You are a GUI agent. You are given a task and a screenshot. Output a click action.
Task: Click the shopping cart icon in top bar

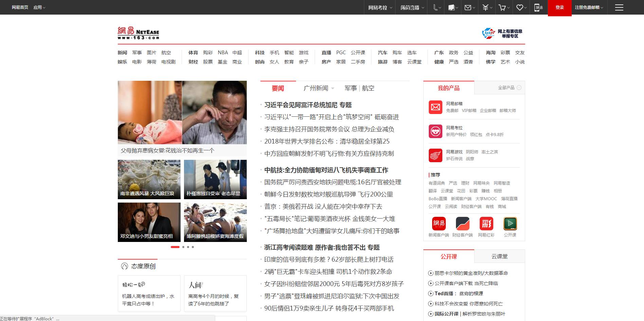[503, 7]
